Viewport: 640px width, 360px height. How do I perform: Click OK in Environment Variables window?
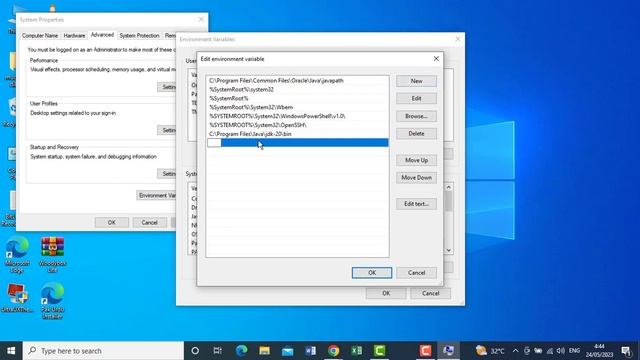(386, 293)
